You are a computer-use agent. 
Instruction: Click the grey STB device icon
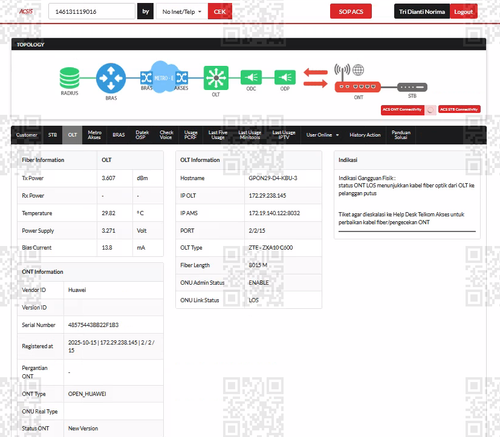click(x=412, y=87)
